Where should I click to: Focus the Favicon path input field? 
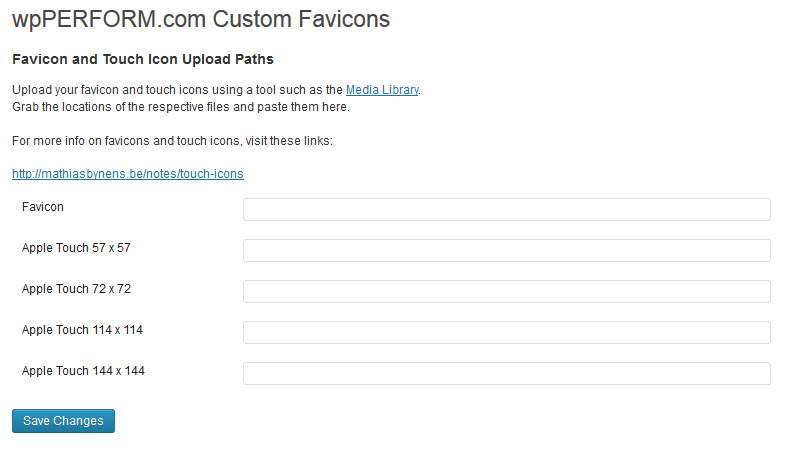click(507, 210)
